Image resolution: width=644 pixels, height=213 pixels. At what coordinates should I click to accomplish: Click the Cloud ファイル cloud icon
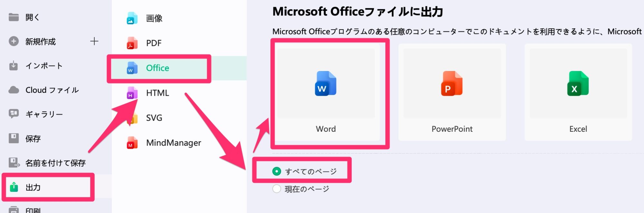pyautogui.click(x=14, y=90)
